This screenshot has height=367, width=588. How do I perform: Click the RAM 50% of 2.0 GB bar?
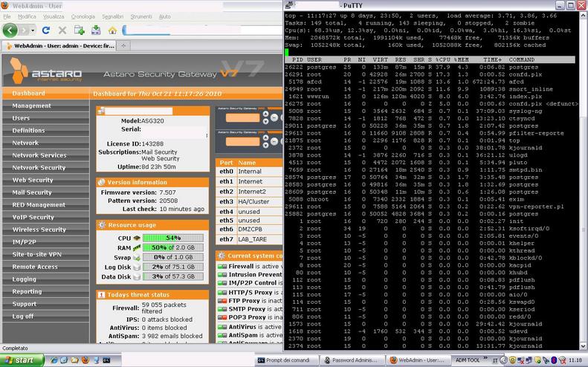(x=173, y=248)
